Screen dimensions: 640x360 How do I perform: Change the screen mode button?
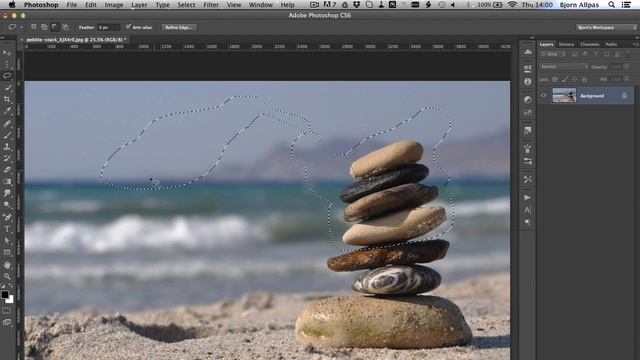(7, 322)
